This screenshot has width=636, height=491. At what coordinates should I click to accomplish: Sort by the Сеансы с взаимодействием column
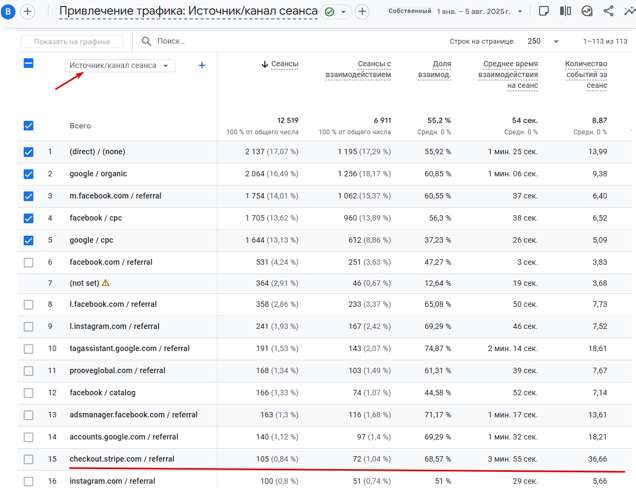coord(358,69)
